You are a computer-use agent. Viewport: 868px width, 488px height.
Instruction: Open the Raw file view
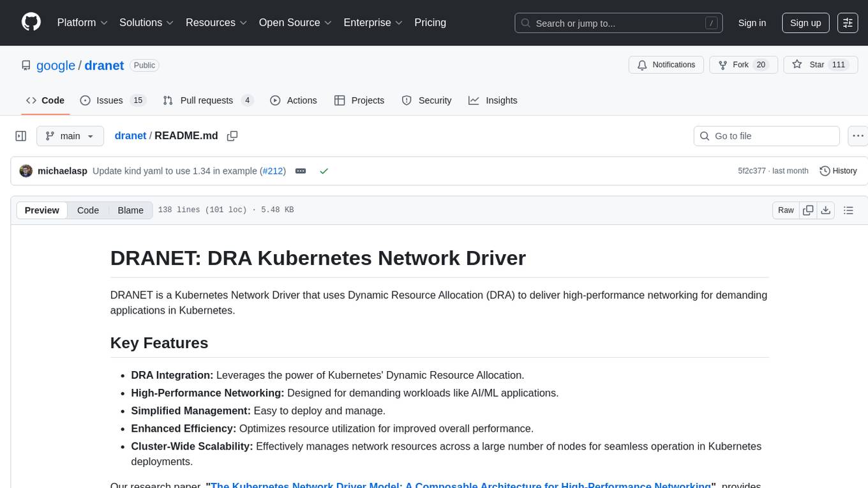(786, 210)
